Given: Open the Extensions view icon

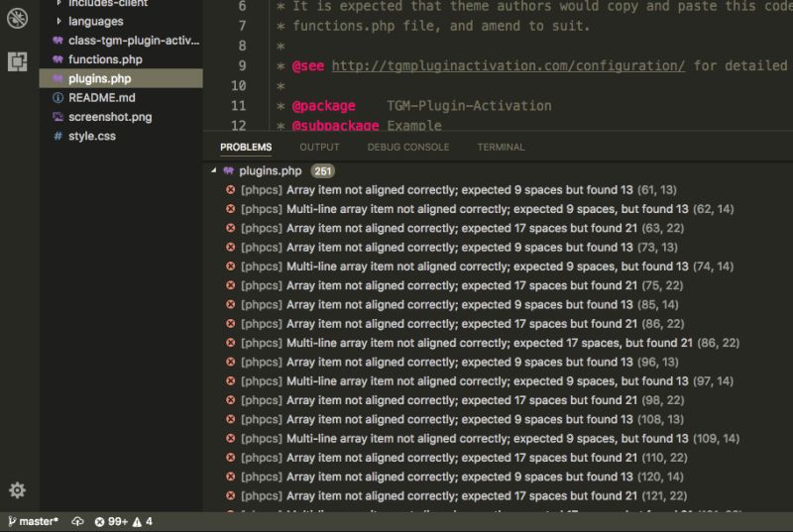Looking at the screenshot, I should (x=17, y=61).
